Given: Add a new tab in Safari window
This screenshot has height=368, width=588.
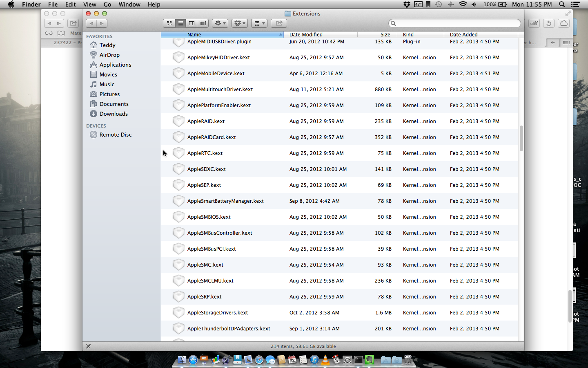Looking at the screenshot, I should [552, 42].
